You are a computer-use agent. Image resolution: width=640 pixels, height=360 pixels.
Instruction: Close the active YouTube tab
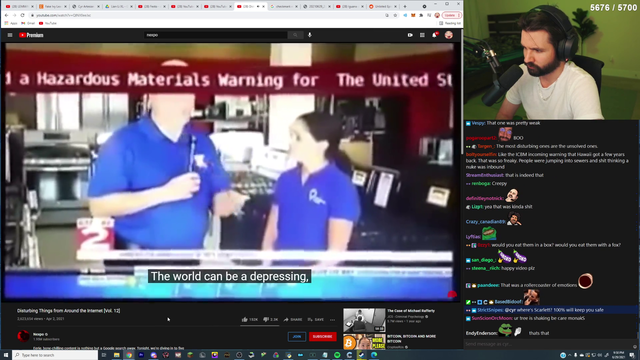coord(264,7)
